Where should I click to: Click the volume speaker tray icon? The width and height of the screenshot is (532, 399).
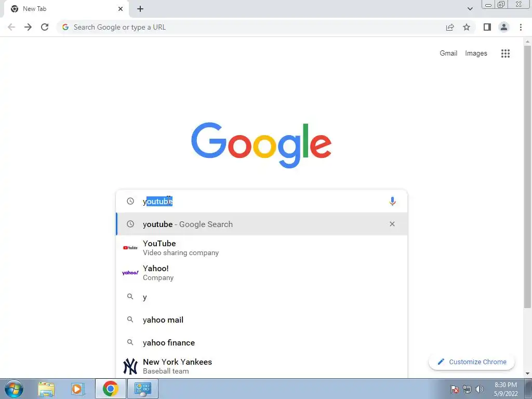tap(480, 389)
